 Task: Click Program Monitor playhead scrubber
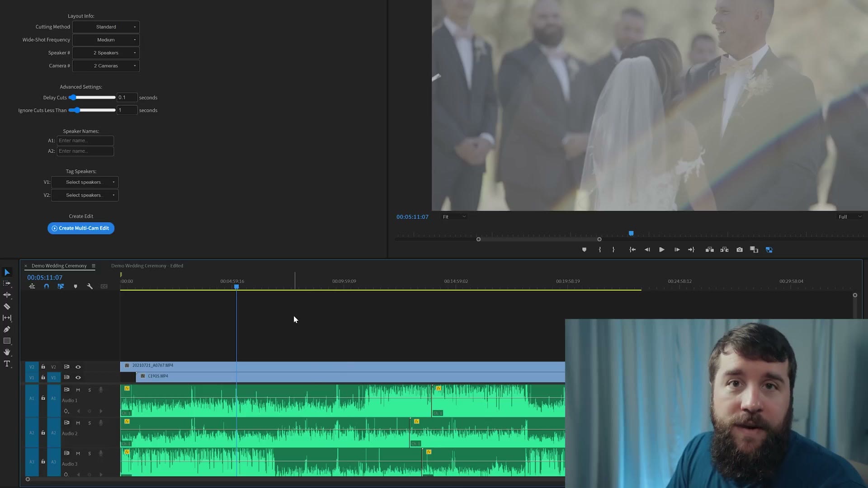pos(631,234)
